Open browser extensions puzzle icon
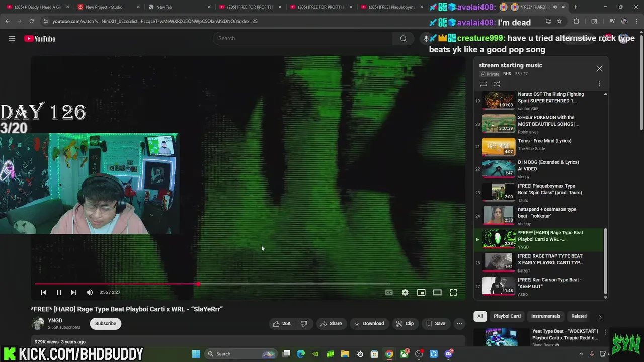Image resolution: width=644 pixels, height=362 pixels. tap(577, 21)
